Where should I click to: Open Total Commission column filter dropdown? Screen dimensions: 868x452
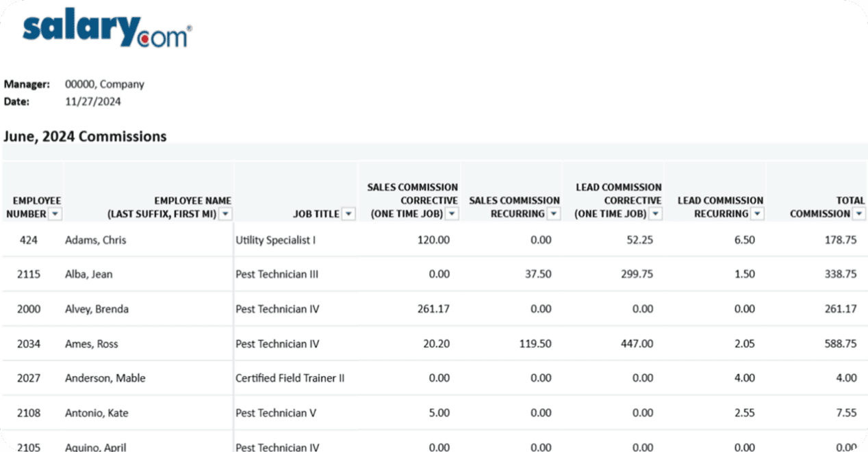click(859, 214)
